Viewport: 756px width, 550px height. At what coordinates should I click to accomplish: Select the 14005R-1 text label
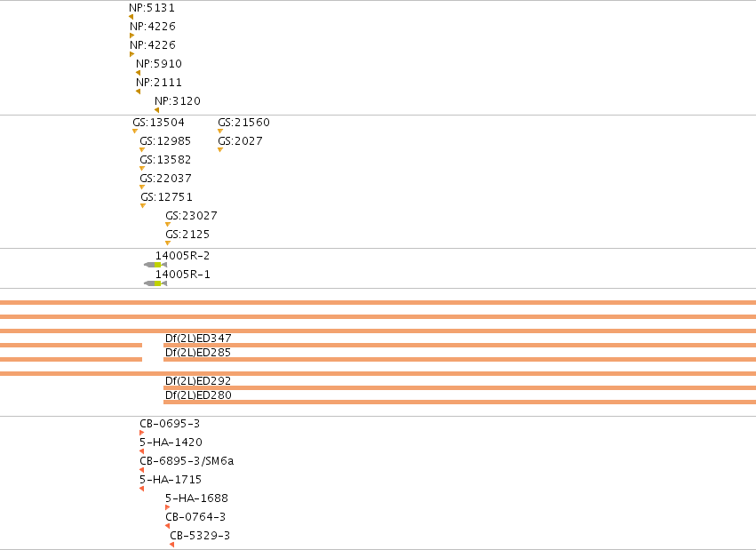[183, 275]
